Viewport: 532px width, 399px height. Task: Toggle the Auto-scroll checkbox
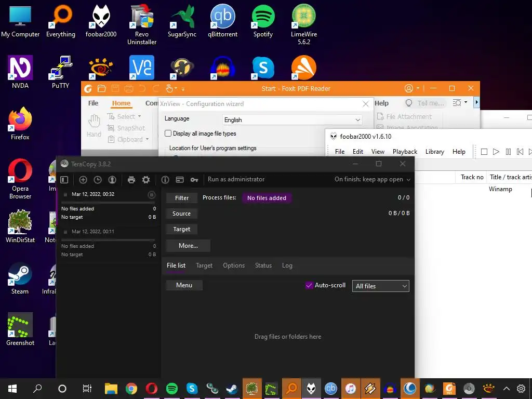point(309,285)
